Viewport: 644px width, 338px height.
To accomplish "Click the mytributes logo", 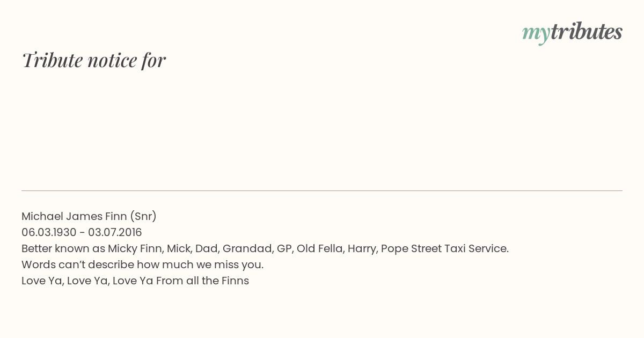I will [x=572, y=33].
